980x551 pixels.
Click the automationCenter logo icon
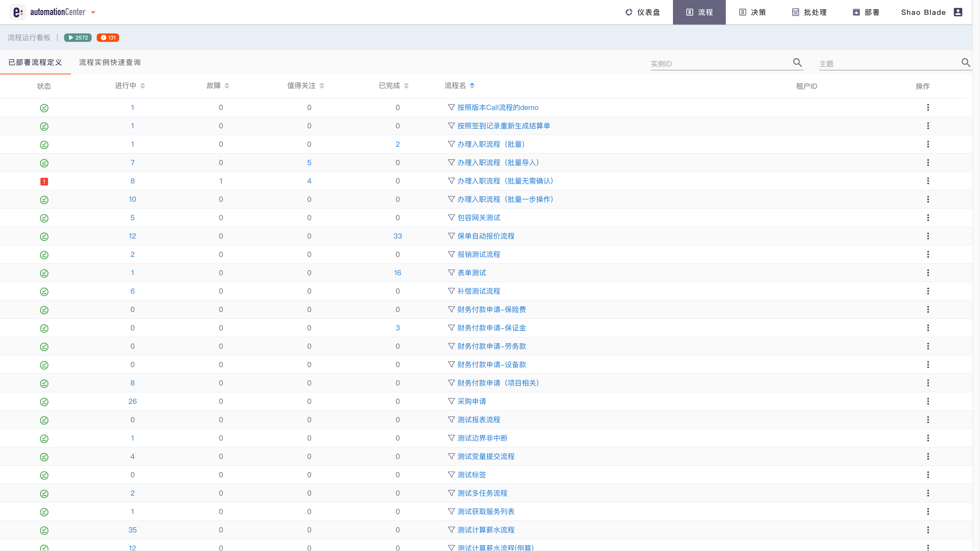pos(18,12)
